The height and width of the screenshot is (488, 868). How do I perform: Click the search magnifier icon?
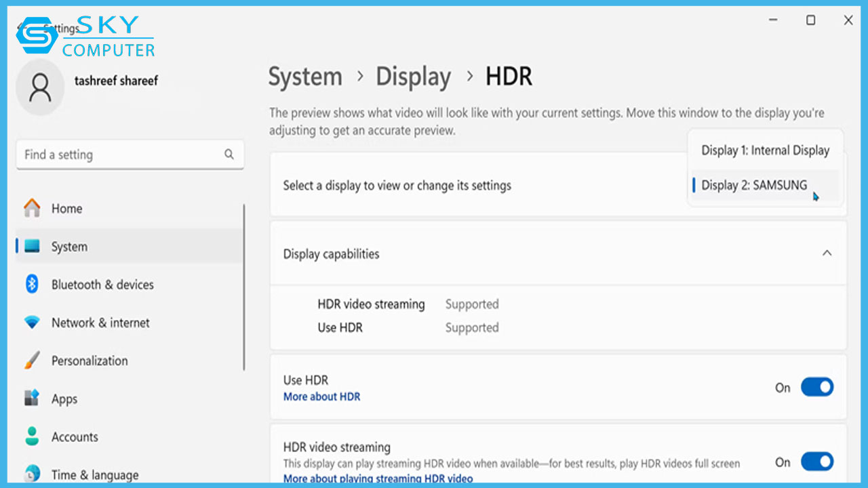tap(229, 155)
